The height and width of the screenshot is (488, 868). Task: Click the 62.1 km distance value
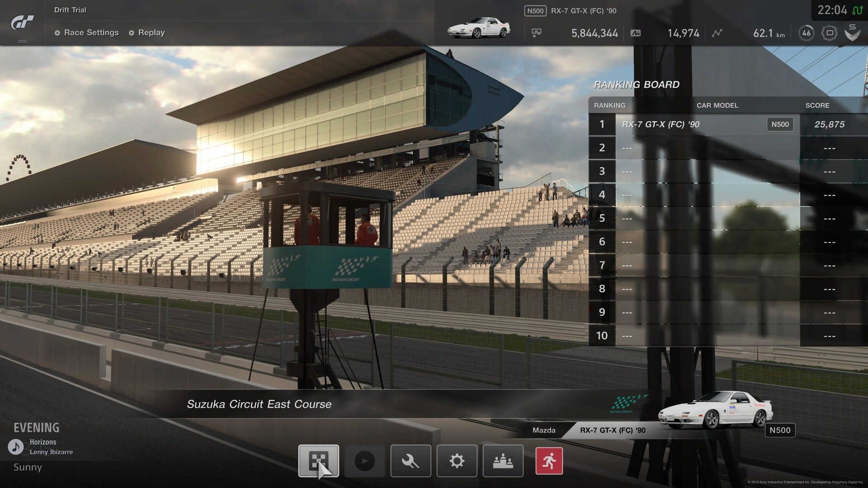(769, 33)
